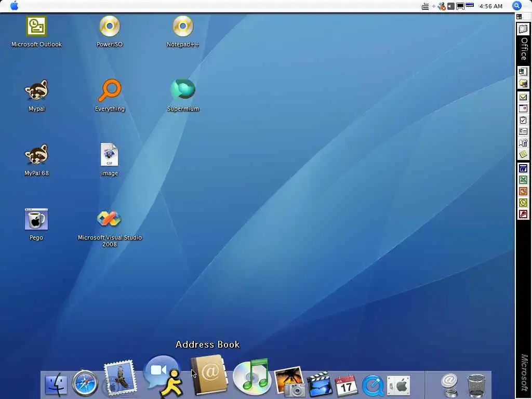Click New Contact card on Office bar
532x399 pixels.
(x=523, y=131)
